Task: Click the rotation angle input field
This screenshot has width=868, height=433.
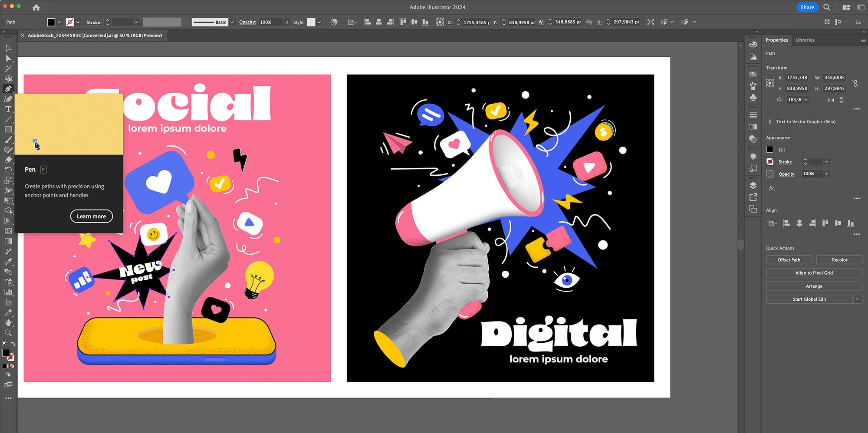Action: coord(794,100)
